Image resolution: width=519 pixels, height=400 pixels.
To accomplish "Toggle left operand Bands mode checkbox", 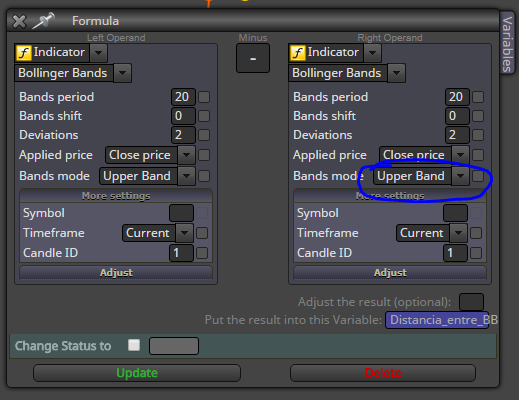I will tap(204, 176).
